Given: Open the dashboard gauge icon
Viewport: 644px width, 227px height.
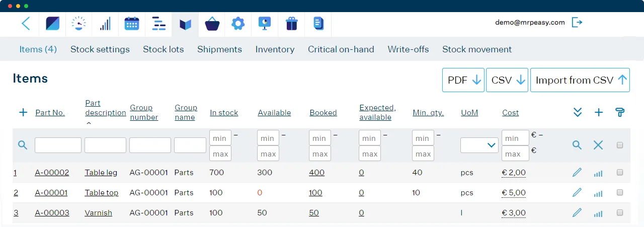Looking at the screenshot, I should (79, 24).
